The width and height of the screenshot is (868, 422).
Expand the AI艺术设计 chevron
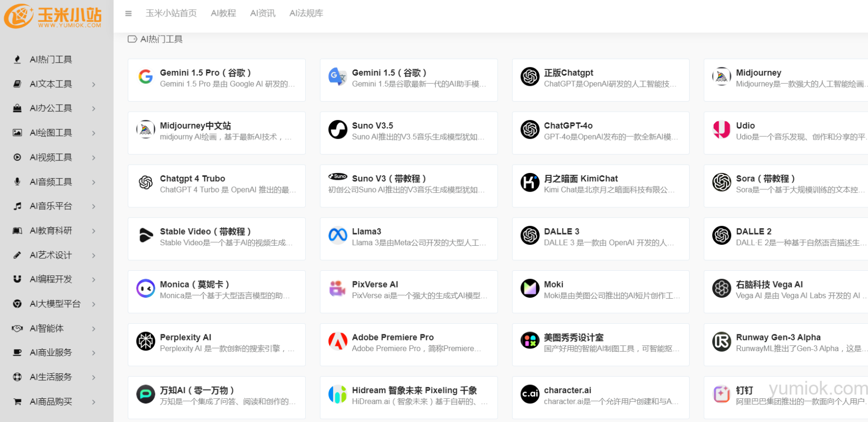click(x=94, y=255)
